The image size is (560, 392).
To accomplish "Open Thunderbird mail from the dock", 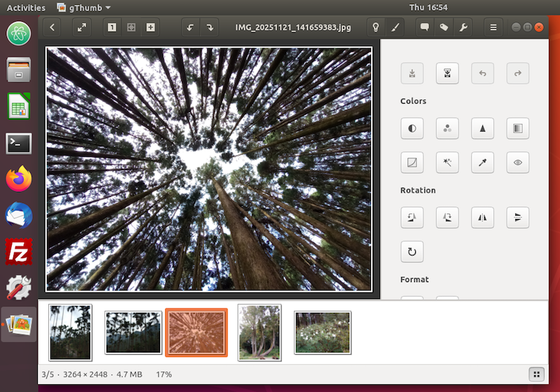I will 19,216.
